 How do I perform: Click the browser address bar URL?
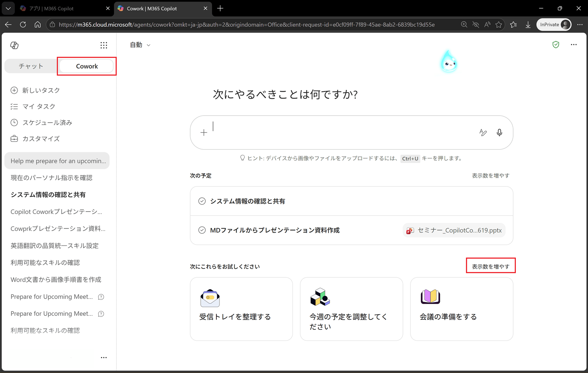[x=247, y=24]
